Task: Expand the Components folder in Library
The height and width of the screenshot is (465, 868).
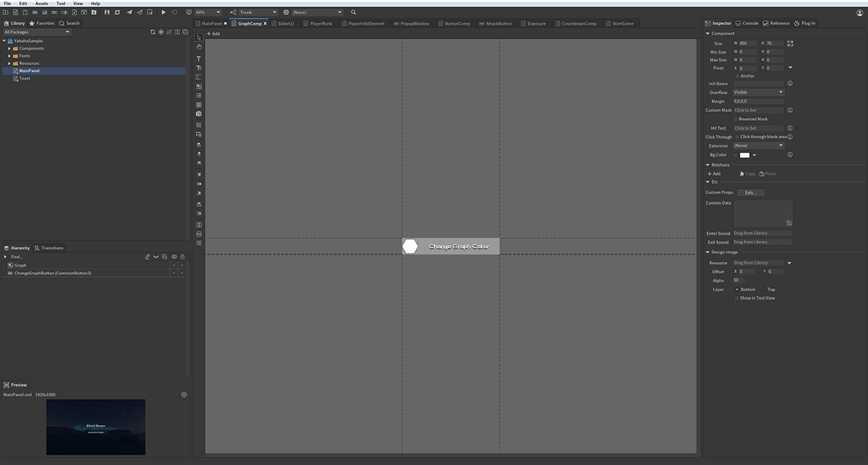Action: click(x=9, y=48)
